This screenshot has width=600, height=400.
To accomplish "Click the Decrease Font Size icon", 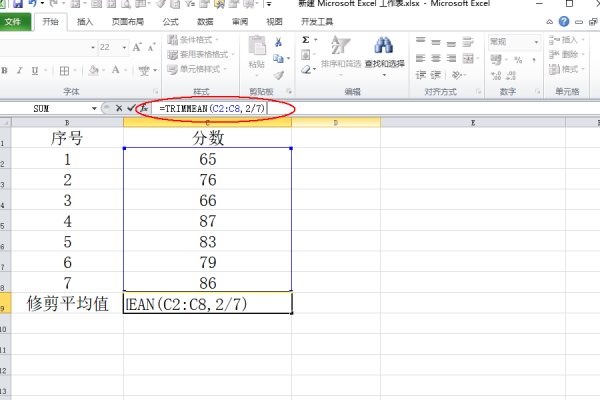I will click(152, 47).
